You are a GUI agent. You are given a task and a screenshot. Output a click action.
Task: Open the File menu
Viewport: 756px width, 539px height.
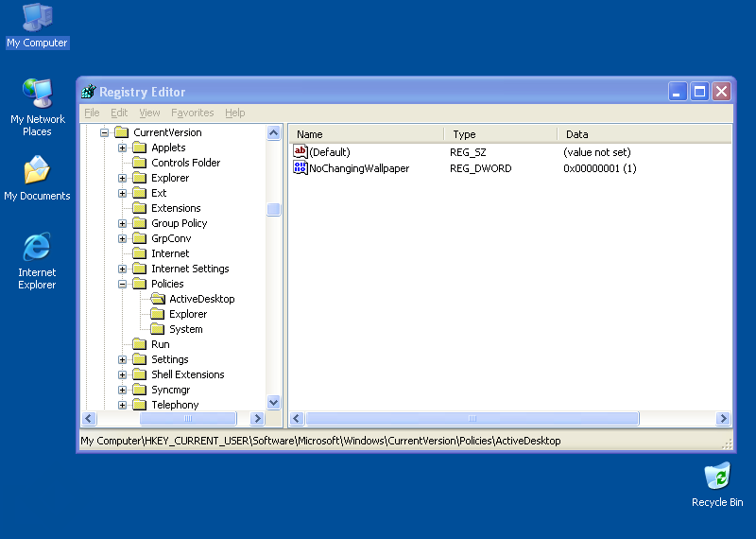(x=92, y=113)
